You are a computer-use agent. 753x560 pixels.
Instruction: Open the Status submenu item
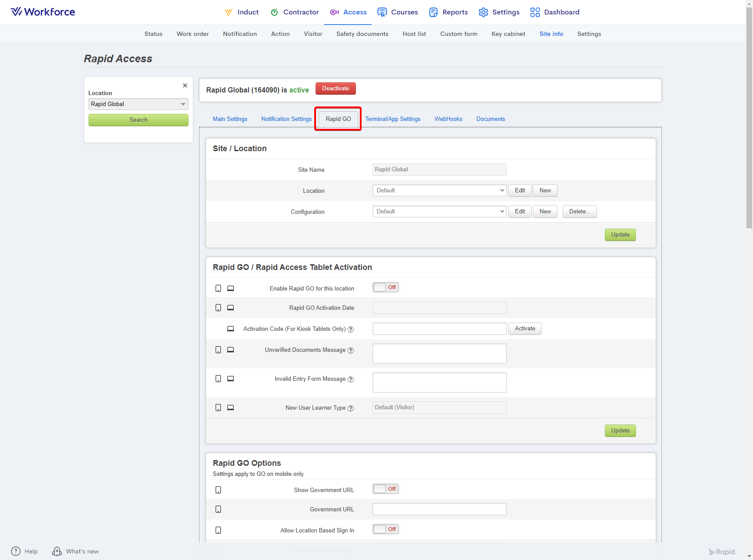(x=153, y=34)
